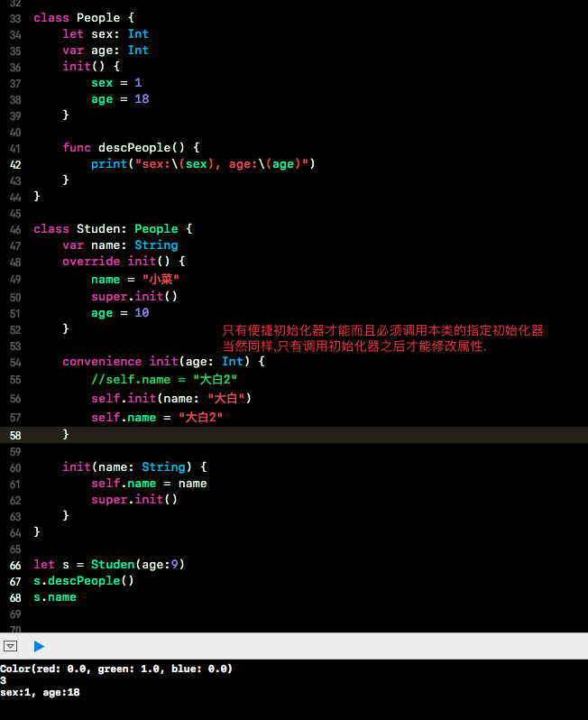Click line number 42 in the gutter
Image resolution: width=588 pixels, height=720 pixels.
(x=15, y=164)
